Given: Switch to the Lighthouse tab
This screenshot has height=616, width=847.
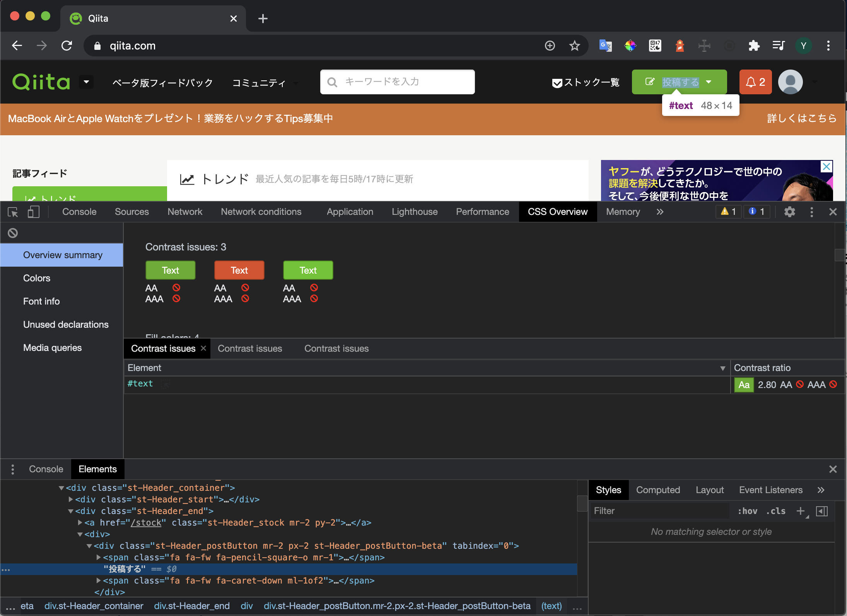Looking at the screenshot, I should 414,212.
